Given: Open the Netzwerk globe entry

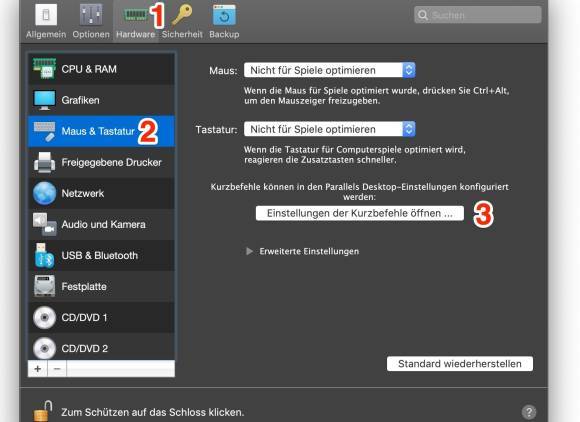Looking at the screenshot, I should (x=101, y=193).
